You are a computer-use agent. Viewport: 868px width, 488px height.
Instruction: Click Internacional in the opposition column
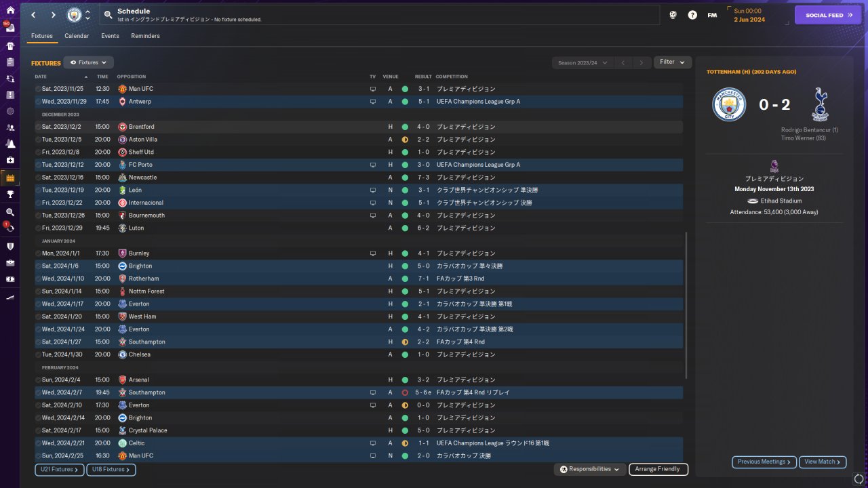[146, 203]
